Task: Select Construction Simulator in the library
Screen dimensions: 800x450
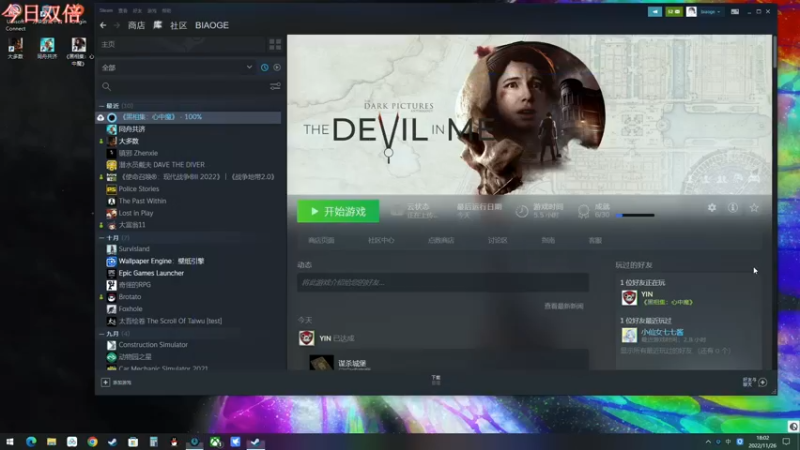Action: pos(153,345)
